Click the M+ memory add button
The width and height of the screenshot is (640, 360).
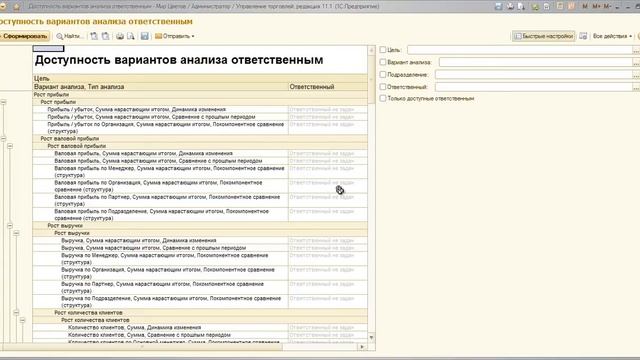coord(596,6)
